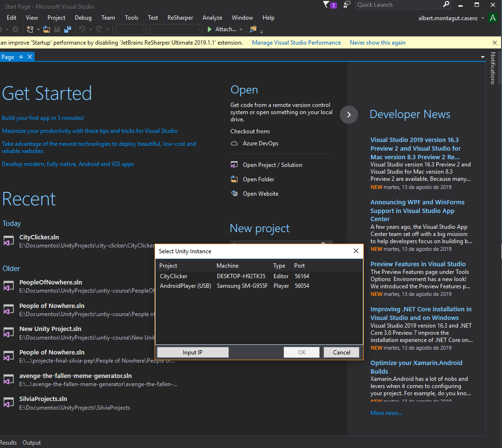
Task: Click the Save All toolbar icon
Action: tap(68, 29)
